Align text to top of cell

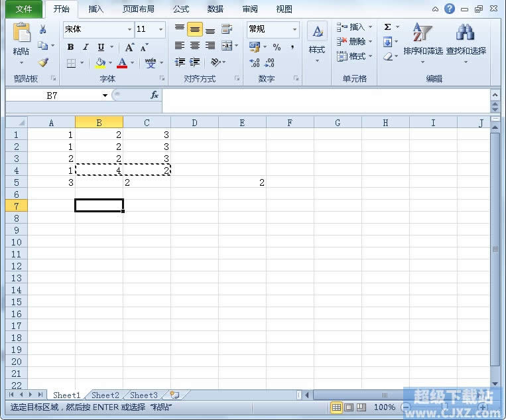[180, 29]
